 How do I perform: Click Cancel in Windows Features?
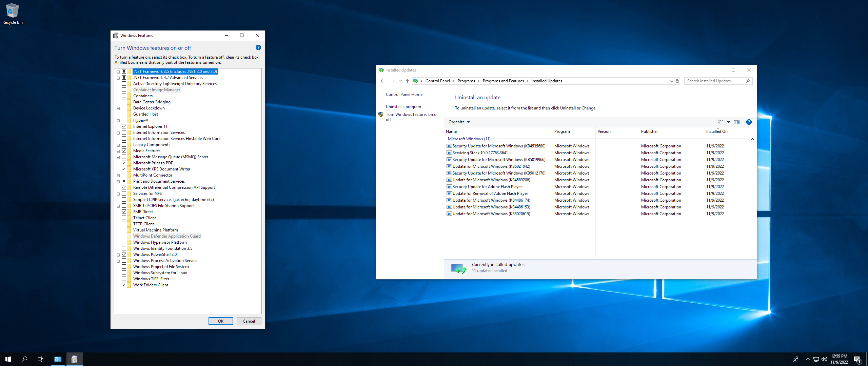pos(249,321)
